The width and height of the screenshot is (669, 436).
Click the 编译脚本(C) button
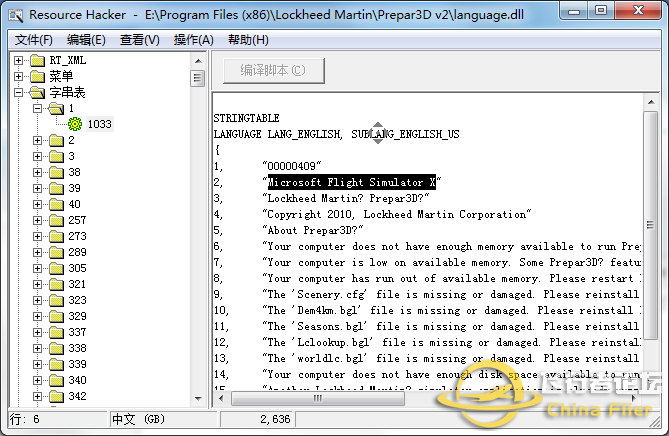pos(273,70)
